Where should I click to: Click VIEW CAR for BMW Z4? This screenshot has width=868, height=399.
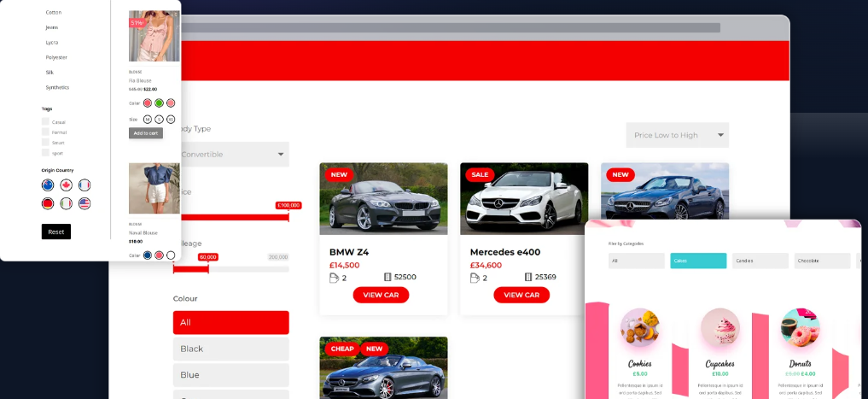coord(381,295)
